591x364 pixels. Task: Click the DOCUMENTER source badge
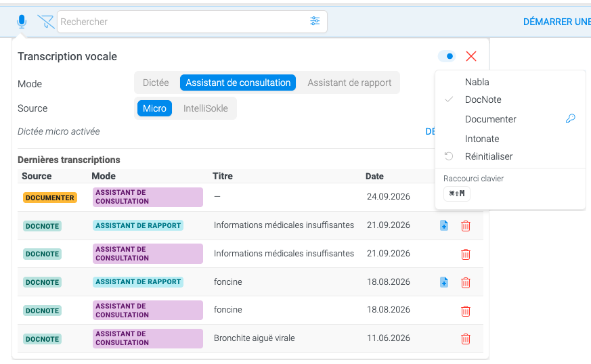(49, 198)
